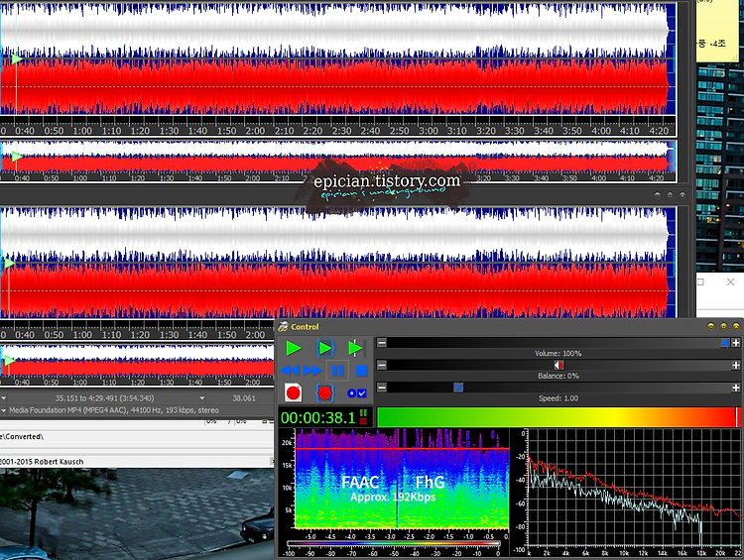Click 4:20 on the top waveform time ruler

click(x=659, y=131)
